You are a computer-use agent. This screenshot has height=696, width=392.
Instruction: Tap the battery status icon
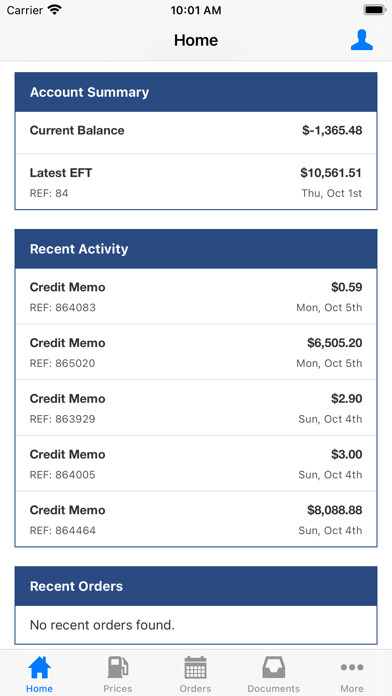tap(375, 10)
